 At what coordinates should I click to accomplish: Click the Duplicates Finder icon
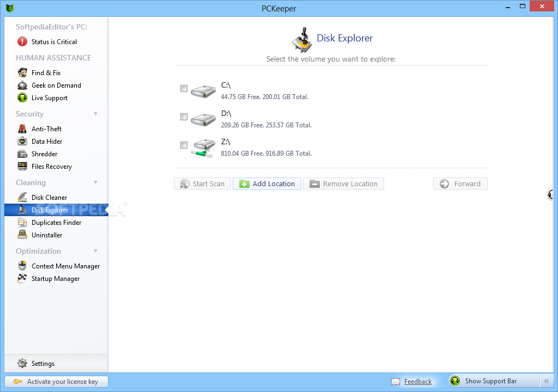[x=22, y=222]
